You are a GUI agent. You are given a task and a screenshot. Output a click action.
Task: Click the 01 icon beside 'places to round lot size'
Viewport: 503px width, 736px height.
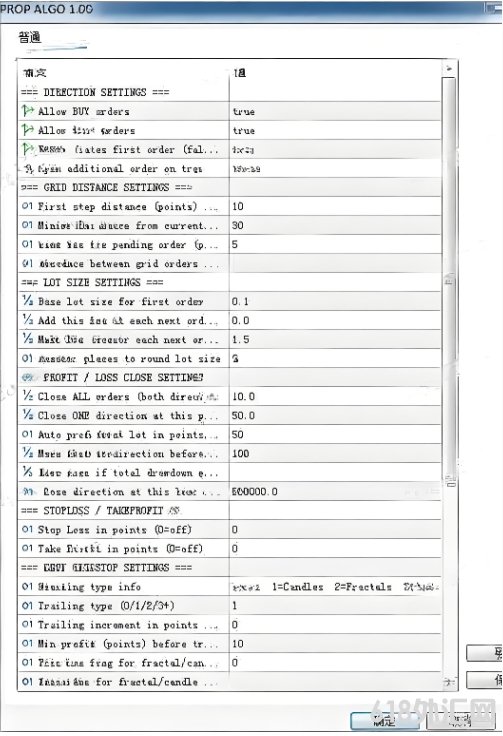28,359
